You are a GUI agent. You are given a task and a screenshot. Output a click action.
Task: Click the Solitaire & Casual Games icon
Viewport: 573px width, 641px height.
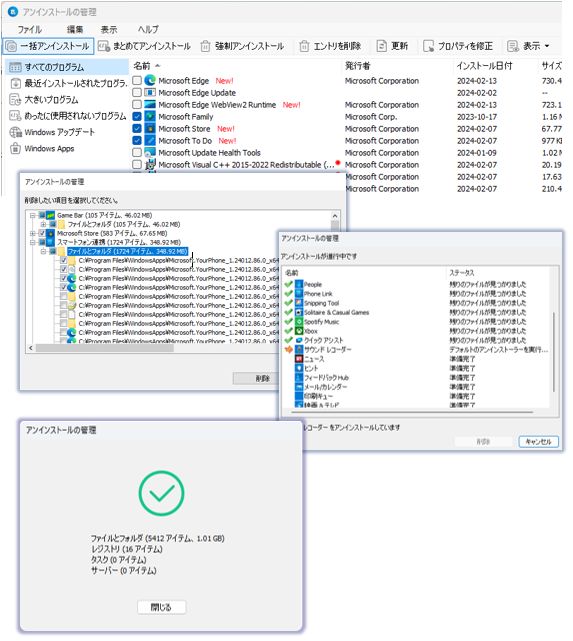click(x=299, y=313)
